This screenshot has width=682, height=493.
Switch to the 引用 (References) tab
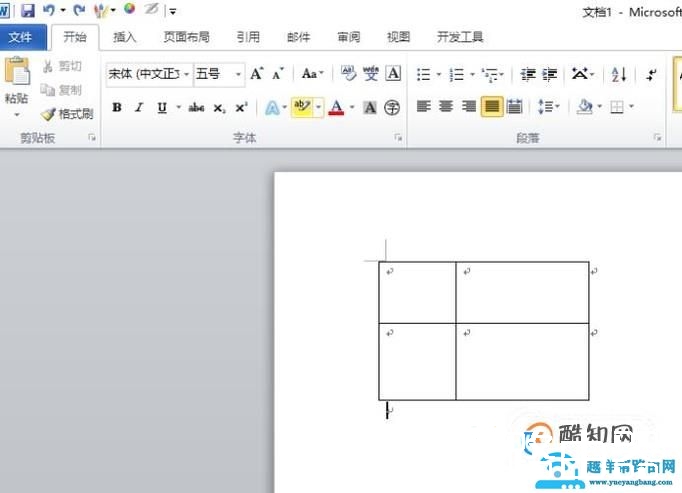248,37
